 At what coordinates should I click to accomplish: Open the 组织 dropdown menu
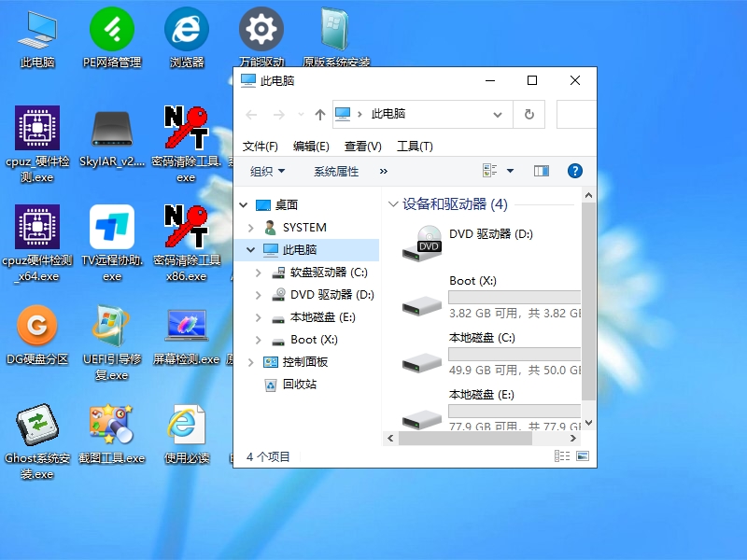pos(268,172)
